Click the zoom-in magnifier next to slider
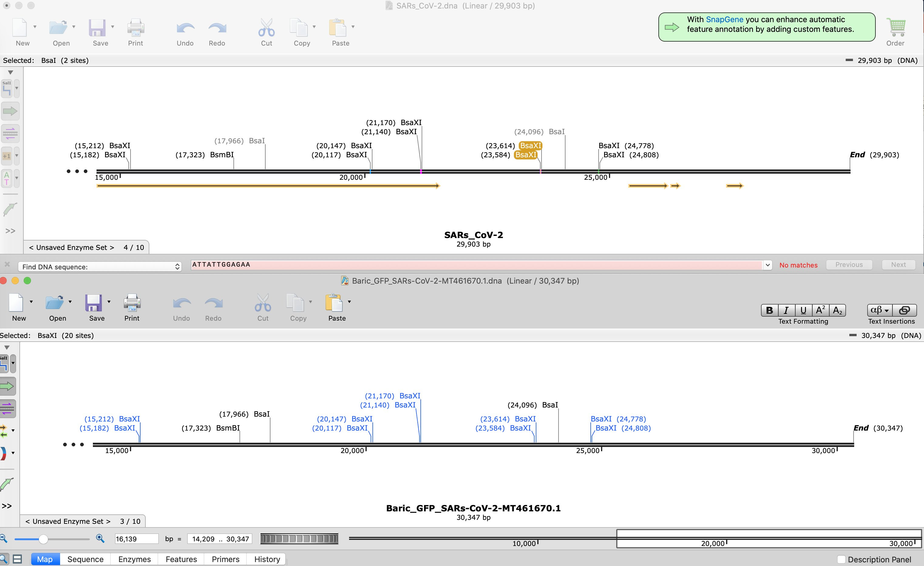Image resolution: width=924 pixels, height=566 pixels. point(100,539)
